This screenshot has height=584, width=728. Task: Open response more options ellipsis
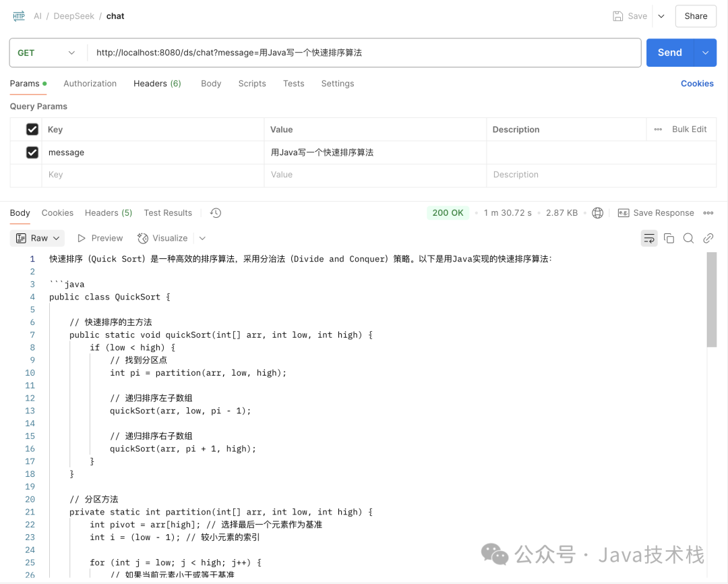[x=708, y=213]
